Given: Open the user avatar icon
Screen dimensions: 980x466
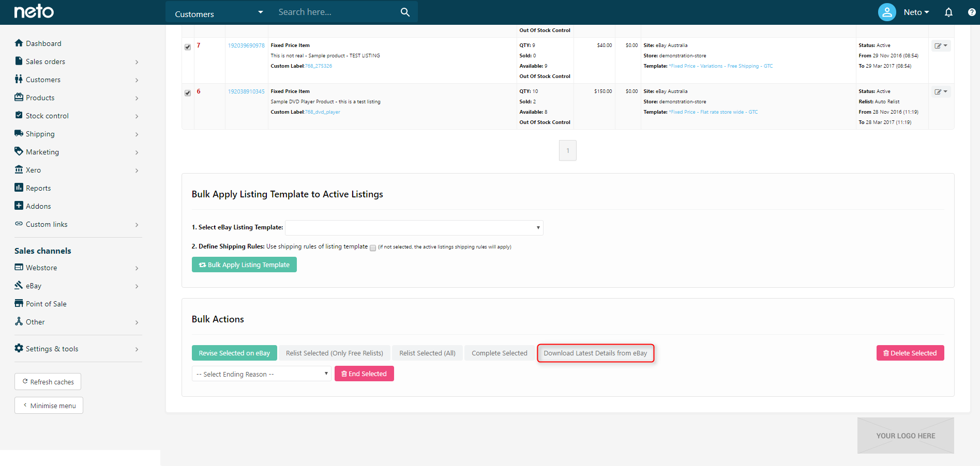Looking at the screenshot, I should point(887,12).
